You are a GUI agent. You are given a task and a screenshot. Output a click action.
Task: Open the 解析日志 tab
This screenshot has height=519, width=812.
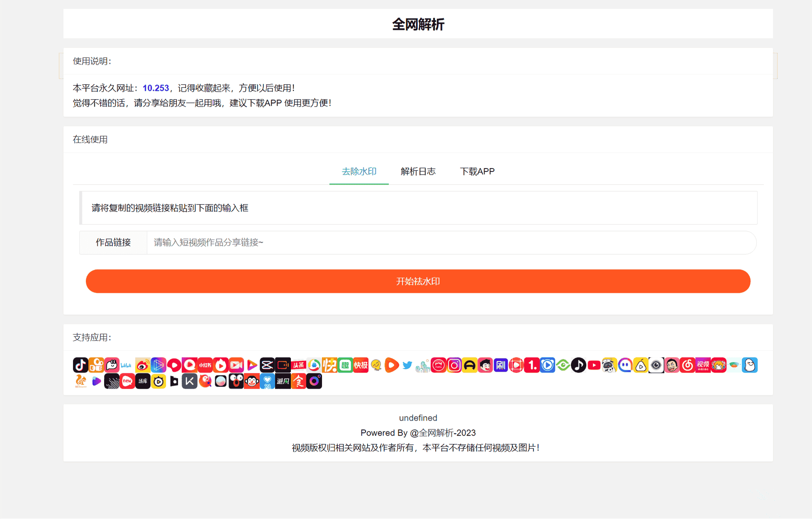click(418, 171)
